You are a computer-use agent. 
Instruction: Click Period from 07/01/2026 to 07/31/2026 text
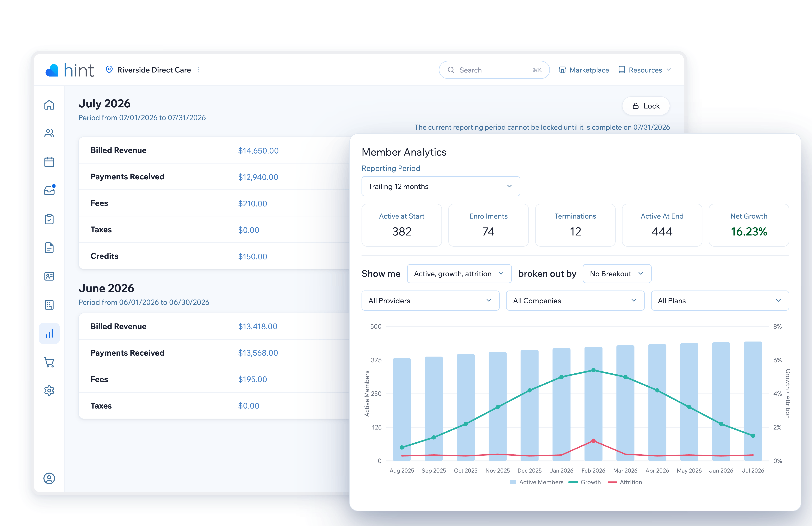click(142, 118)
